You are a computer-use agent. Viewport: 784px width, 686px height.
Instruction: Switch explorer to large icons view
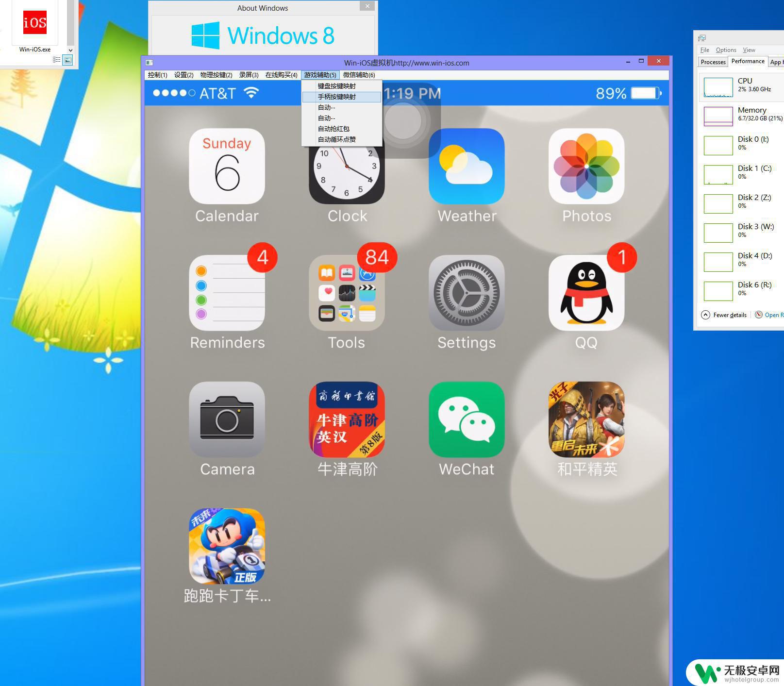pos(67,60)
